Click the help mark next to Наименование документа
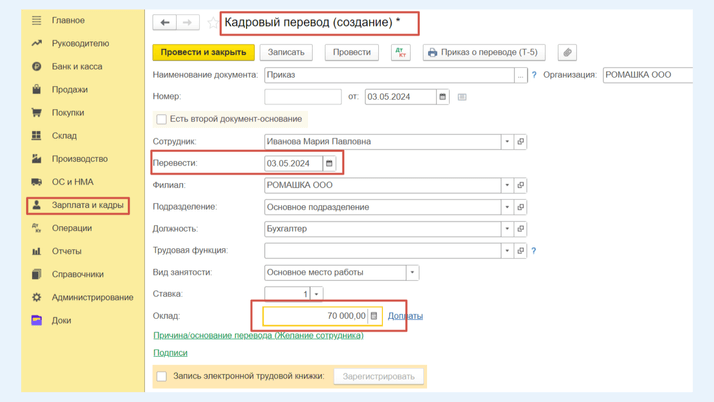The height and width of the screenshot is (402, 714). tap(534, 75)
